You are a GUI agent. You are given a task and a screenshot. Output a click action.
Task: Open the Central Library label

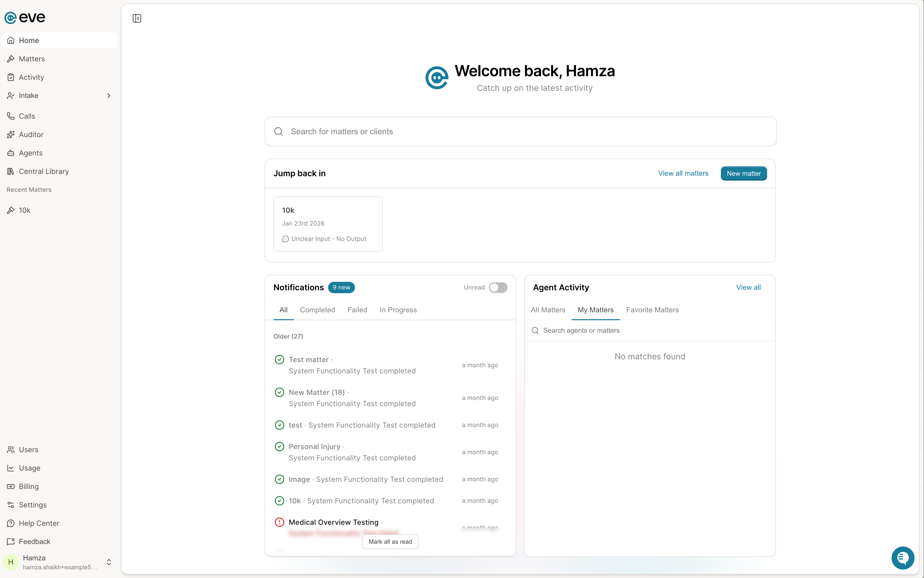(44, 171)
